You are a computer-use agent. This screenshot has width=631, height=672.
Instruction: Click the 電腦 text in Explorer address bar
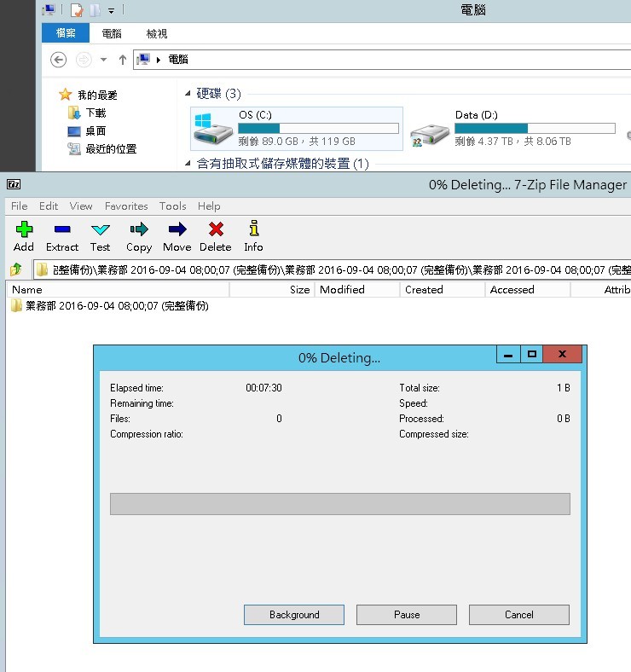coord(178,60)
